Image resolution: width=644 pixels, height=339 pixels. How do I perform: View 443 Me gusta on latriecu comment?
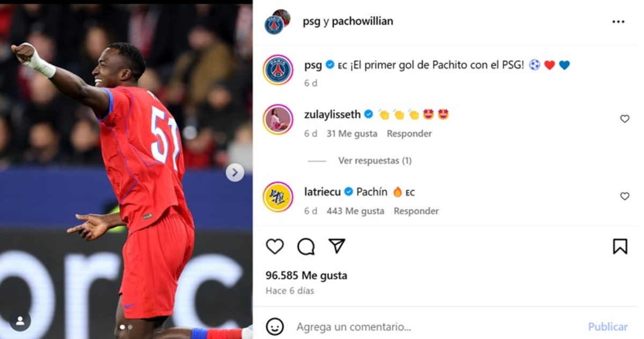pos(355,211)
